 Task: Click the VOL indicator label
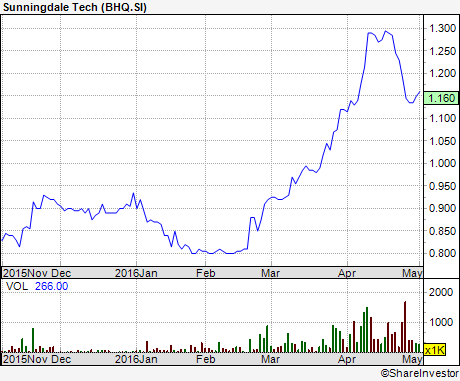tap(17, 286)
